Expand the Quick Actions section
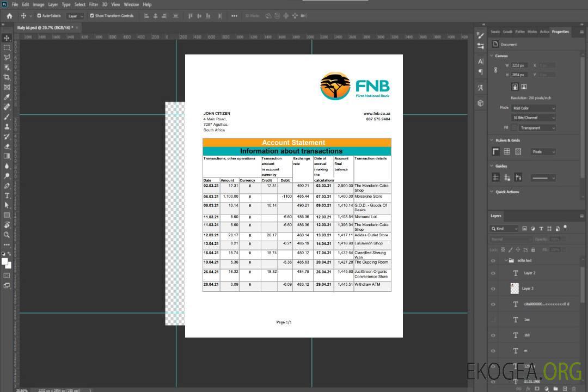The width and height of the screenshot is (588, 392). [492, 192]
